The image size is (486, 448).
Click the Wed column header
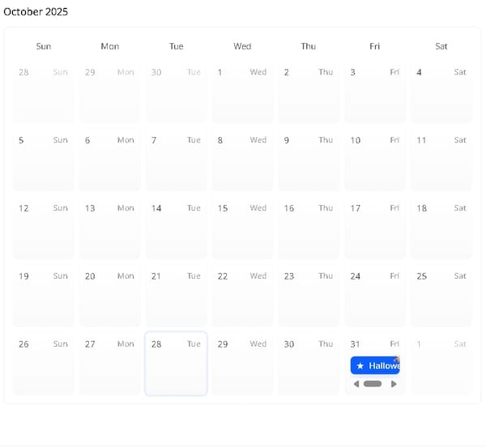tap(242, 46)
